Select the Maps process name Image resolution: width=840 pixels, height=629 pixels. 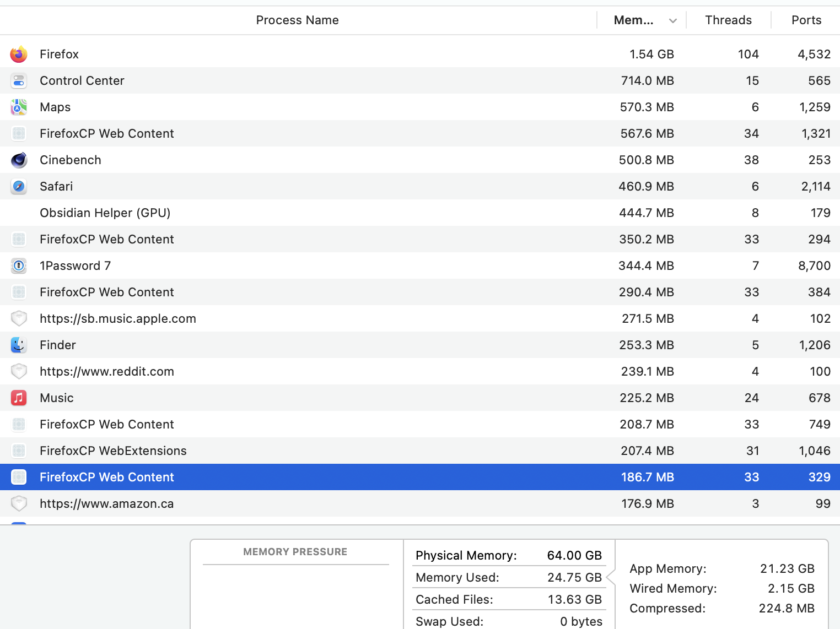pos(55,107)
